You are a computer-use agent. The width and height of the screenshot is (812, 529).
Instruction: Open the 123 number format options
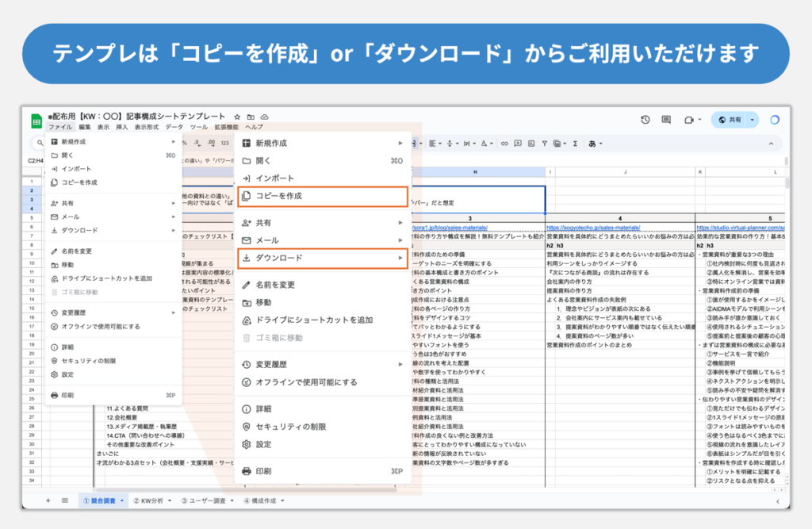(224, 143)
